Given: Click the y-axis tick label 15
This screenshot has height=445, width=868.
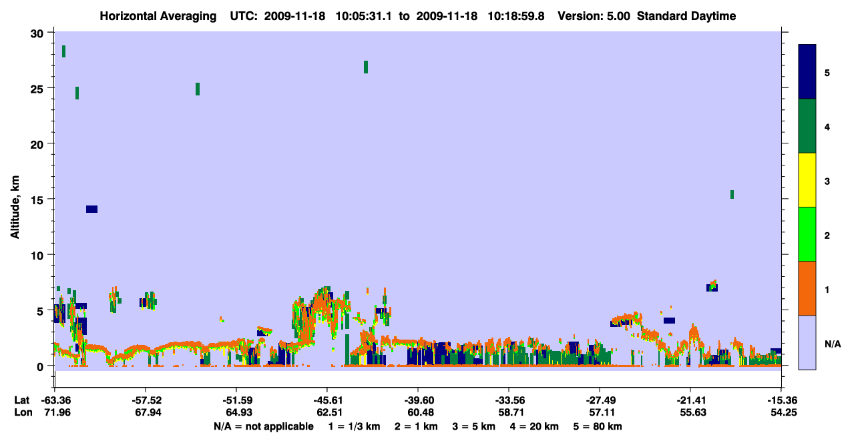Looking at the screenshot, I should [x=39, y=199].
